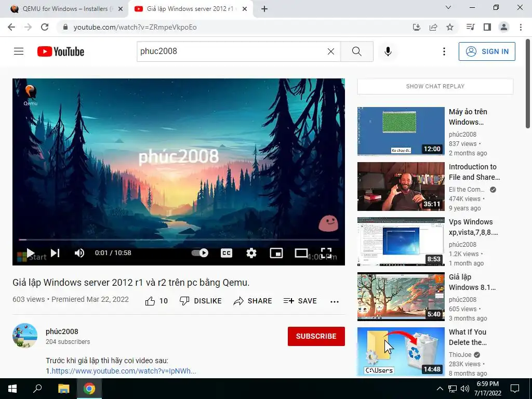
Task: Go to YouTube home via logo
Action: click(x=61, y=51)
